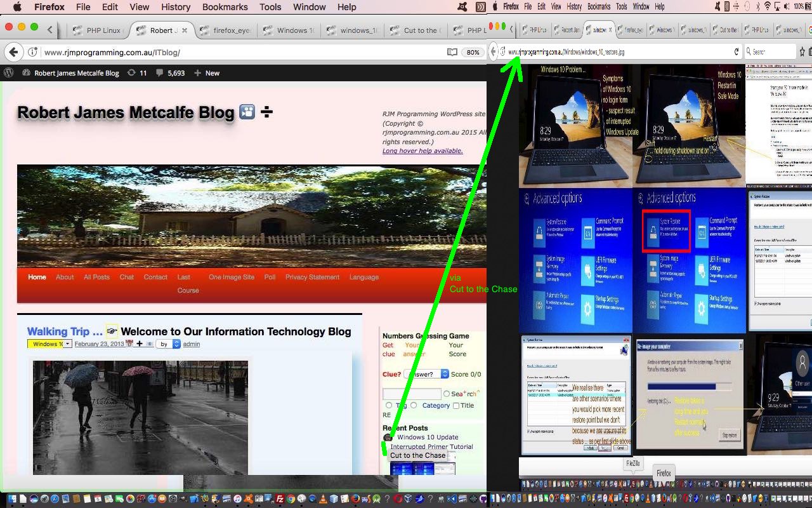Select the Search radio button

(447, 394)
